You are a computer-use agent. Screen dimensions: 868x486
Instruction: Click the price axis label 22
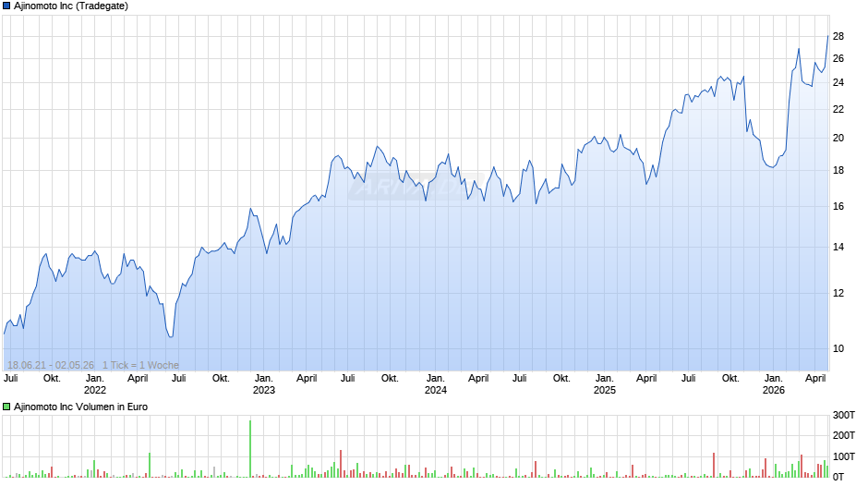[x=838, y=109]
